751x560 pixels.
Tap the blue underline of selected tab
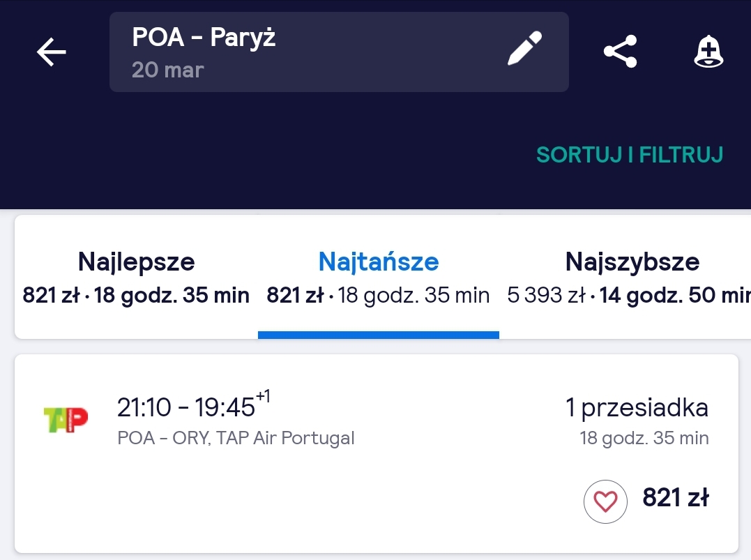[x=379, y=335]
